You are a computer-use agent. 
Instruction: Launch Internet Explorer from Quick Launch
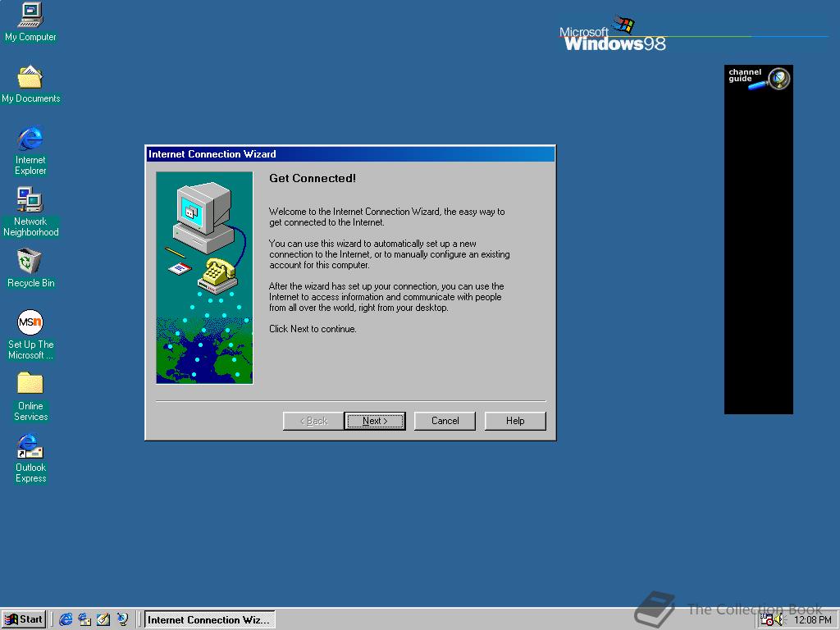(x=66, y=619)
